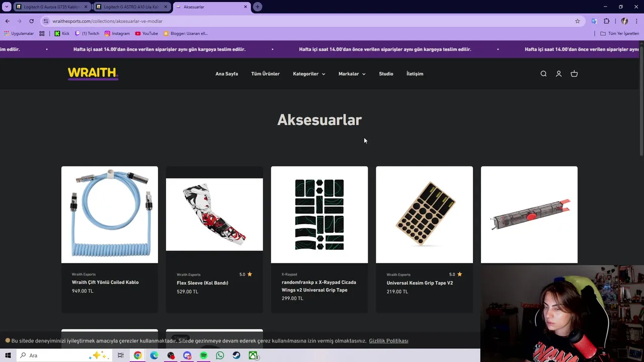
Task: Switch to Logitech G Aurora G735 tab
Action: [x=52, y=7]
